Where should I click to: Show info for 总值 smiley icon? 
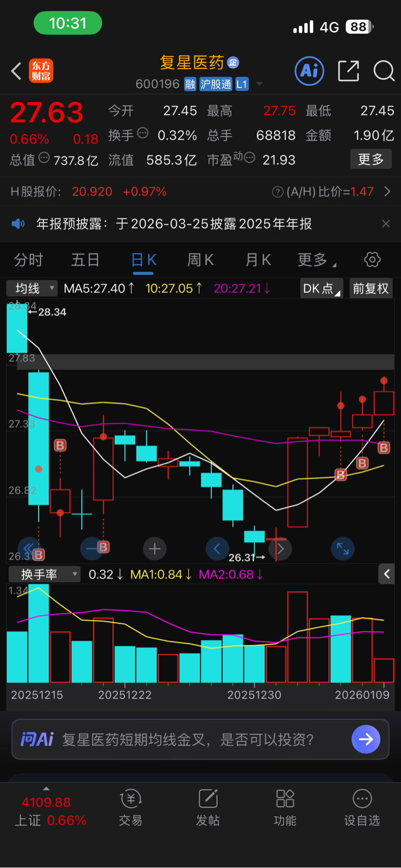coord(44,157)
